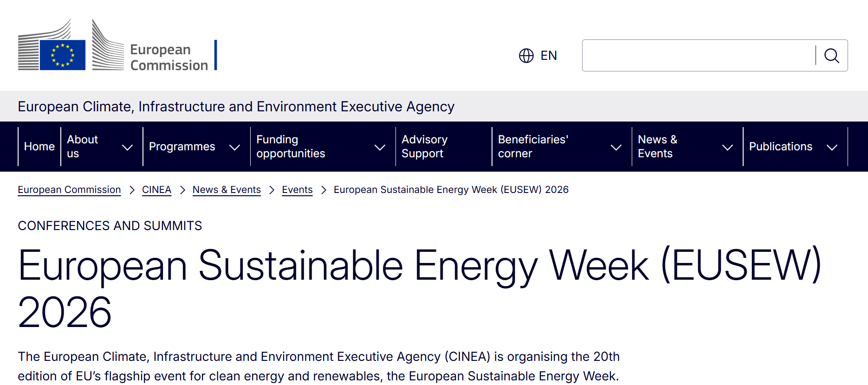Click the European Climate agency banner link
The height and width of the screenshot is (385, 868).
[236, 106]
